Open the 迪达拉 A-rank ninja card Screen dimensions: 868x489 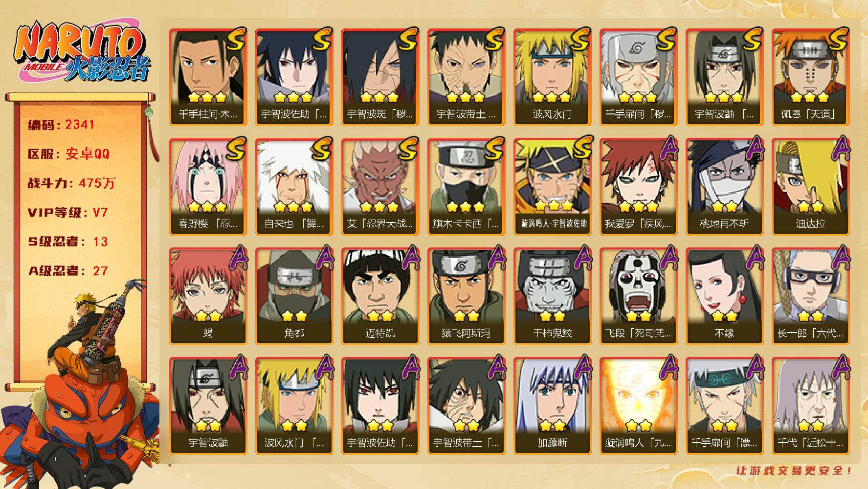click(810, 186)
